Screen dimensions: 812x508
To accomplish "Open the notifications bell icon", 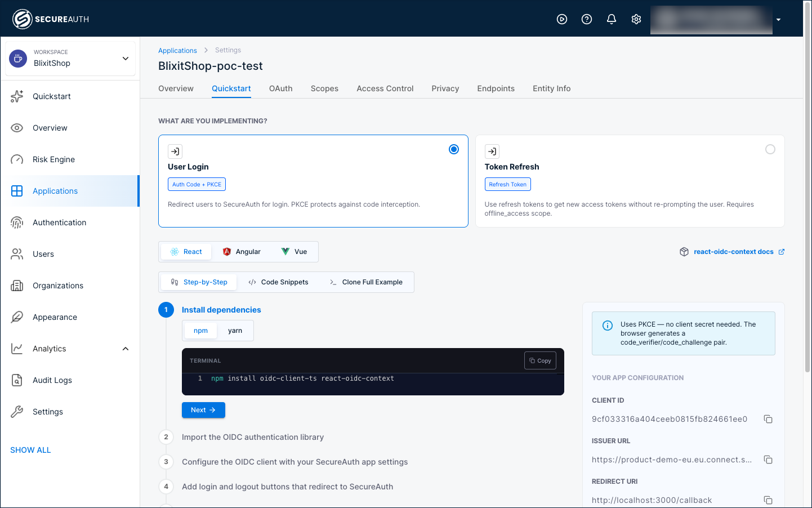I will 612,19.
